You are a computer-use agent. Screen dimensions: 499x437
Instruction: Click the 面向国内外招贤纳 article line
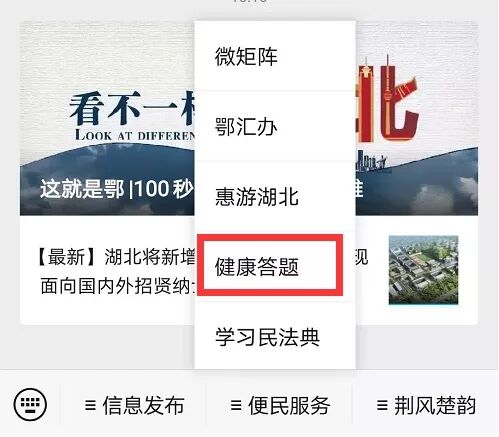[x=118, y=286]
